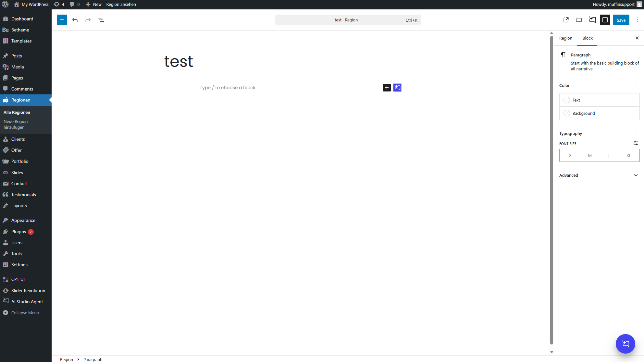The image size is (644, 362).
Task: Open the Background color swatch
Action: [x=583, y=113]
